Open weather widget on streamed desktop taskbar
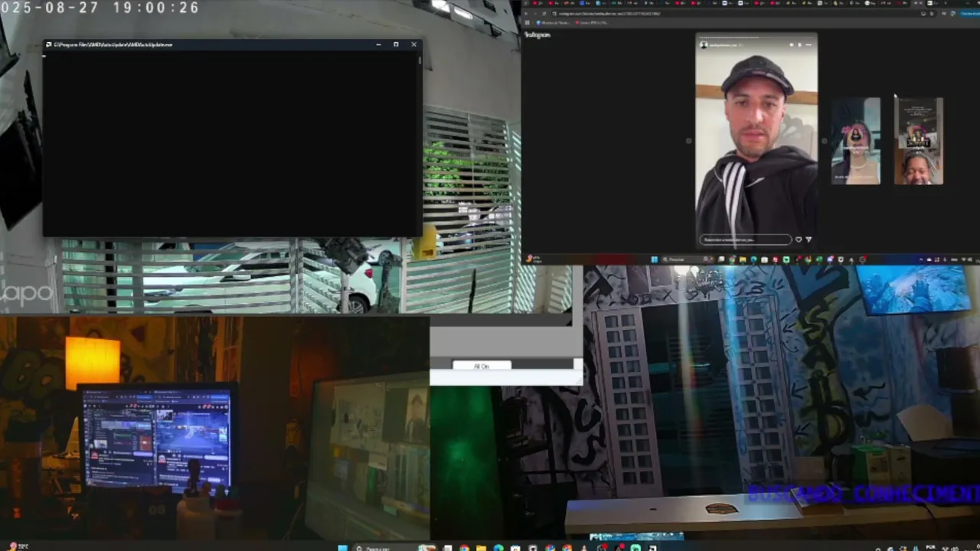Viewport: 980px width, 551px height. point(533,259)
